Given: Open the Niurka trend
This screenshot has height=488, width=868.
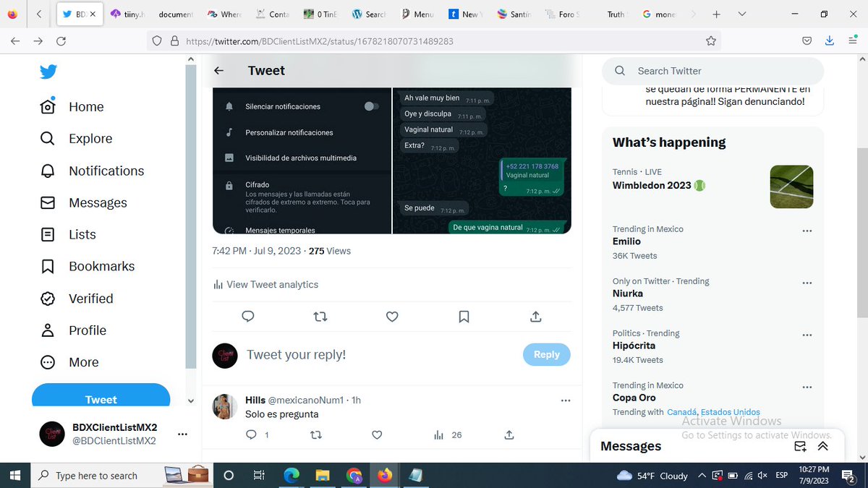Looking at the screenshot, I should [628, 294].
